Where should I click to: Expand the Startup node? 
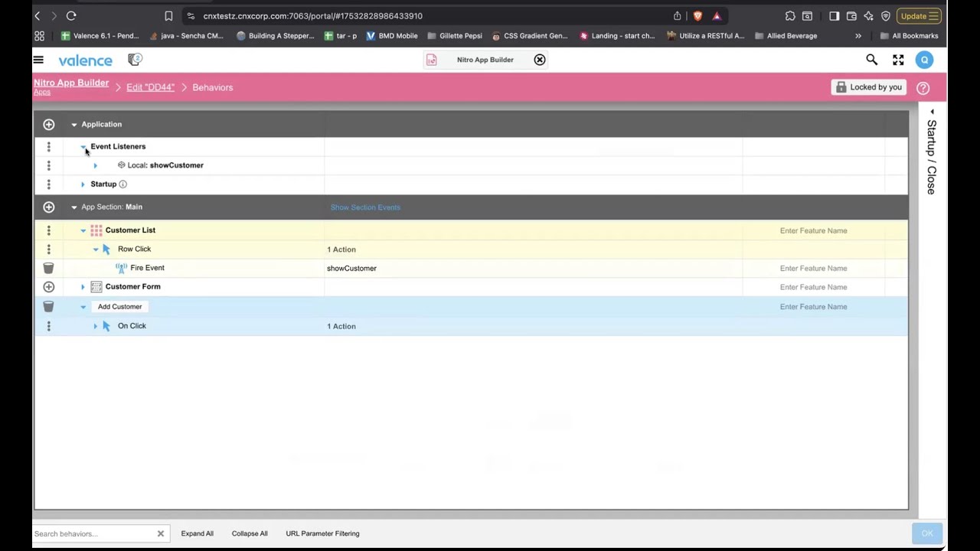click(83, 184)
